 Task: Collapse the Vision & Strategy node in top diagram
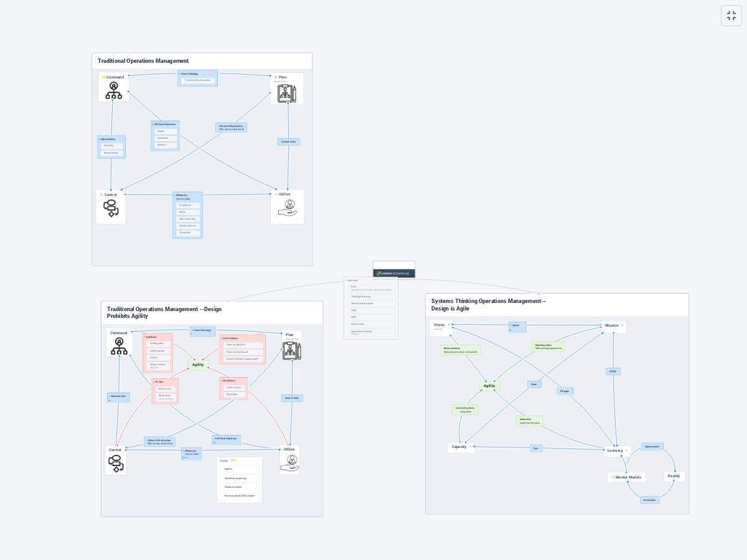tap(179, 74)
